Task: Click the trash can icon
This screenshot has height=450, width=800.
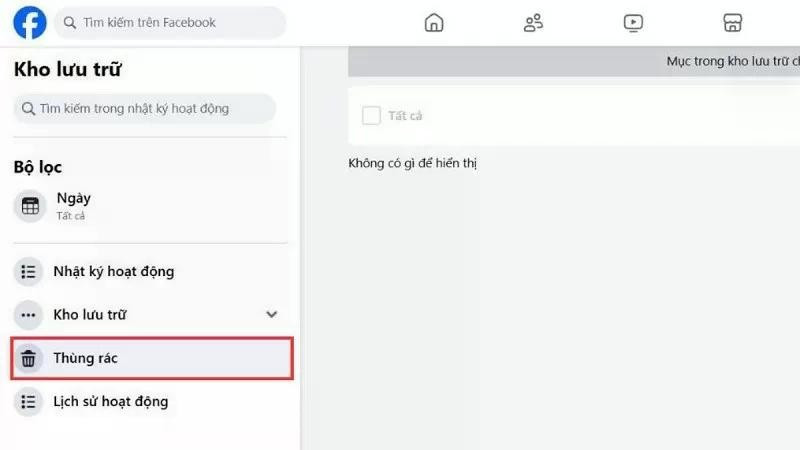Action: coord(29,358)
